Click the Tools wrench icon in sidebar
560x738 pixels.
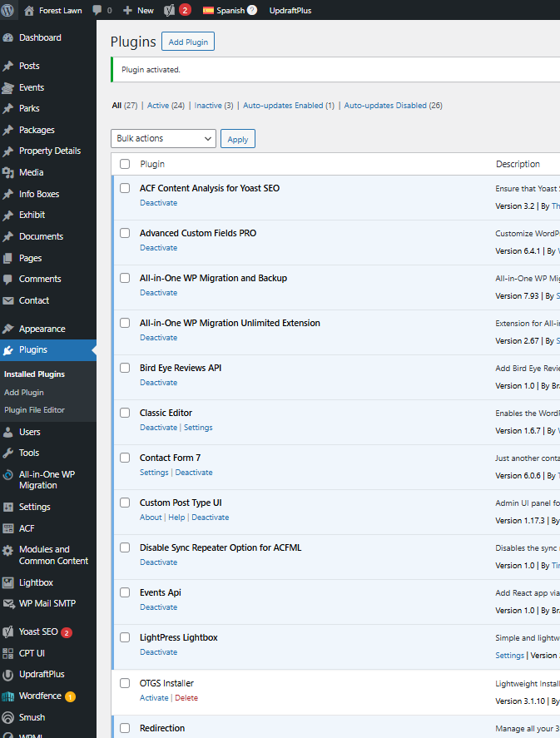(8, 453)
